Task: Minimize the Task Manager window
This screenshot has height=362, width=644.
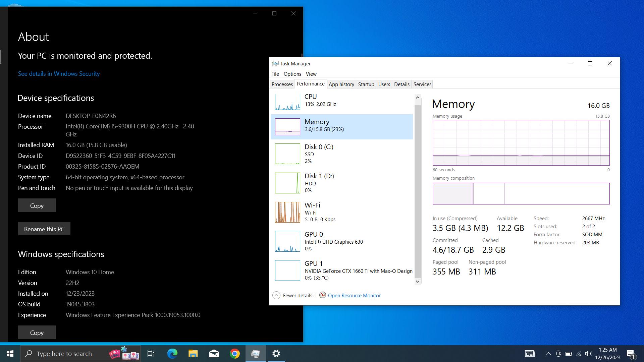Action: click(x=571, y=63)
